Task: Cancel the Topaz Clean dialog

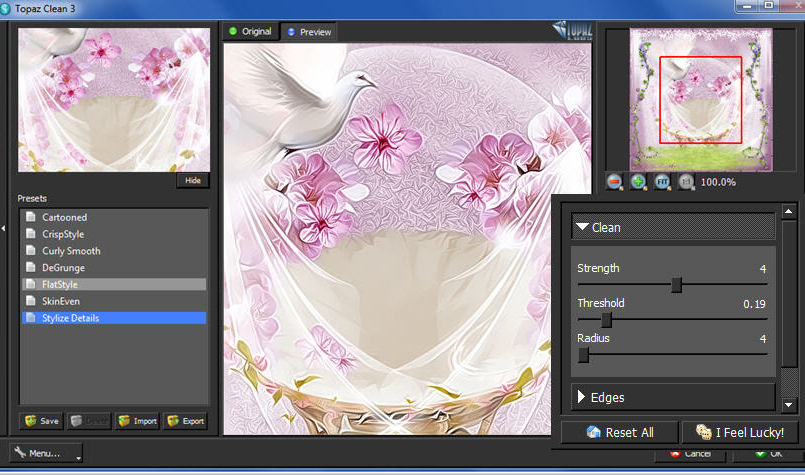Action: 691,454
